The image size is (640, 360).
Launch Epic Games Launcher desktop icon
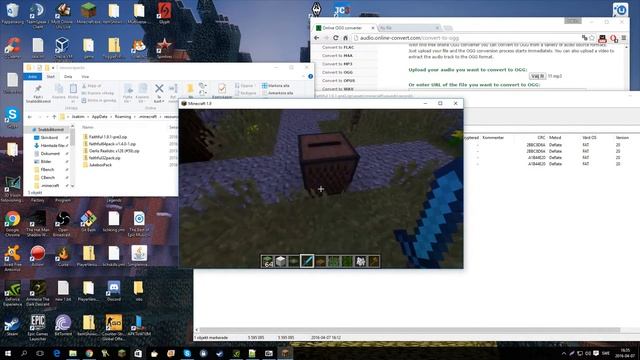coord(37,327)
